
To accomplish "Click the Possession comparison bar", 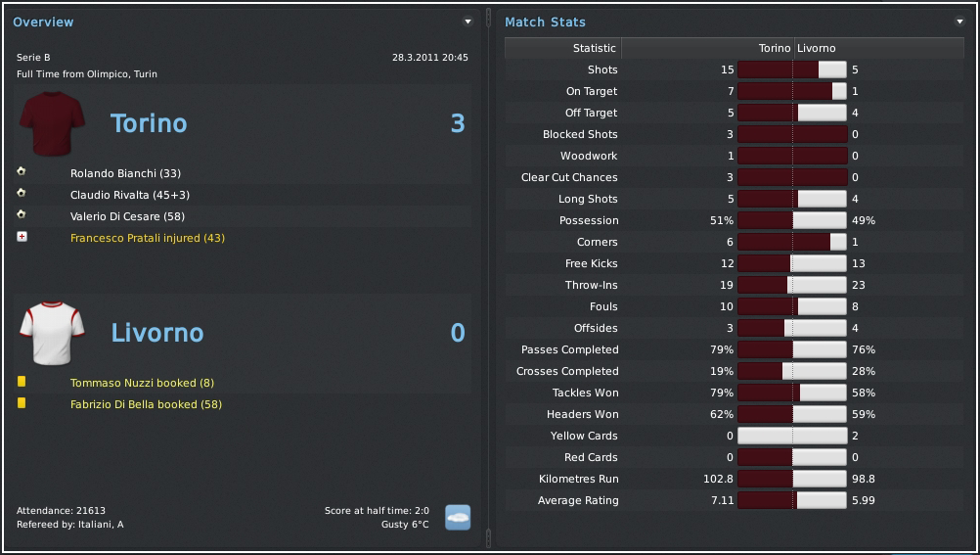I will (x=792, y=220).
